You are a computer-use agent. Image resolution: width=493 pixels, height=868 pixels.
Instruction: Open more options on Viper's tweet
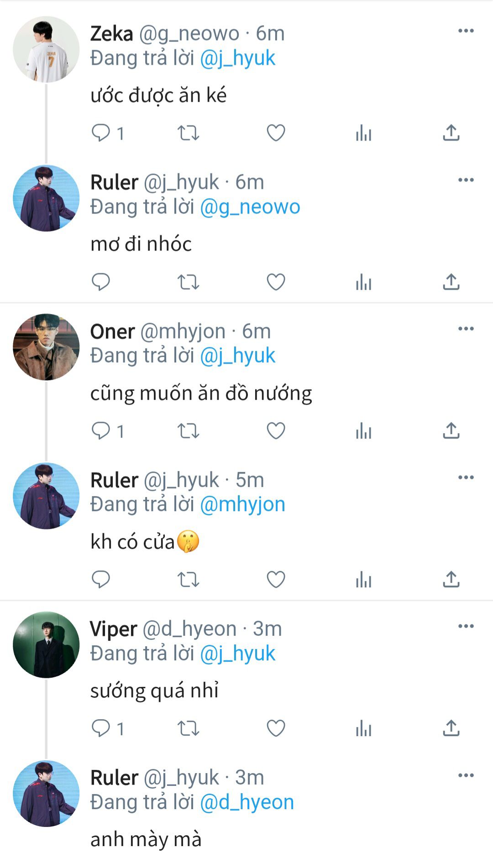(466, 626)
